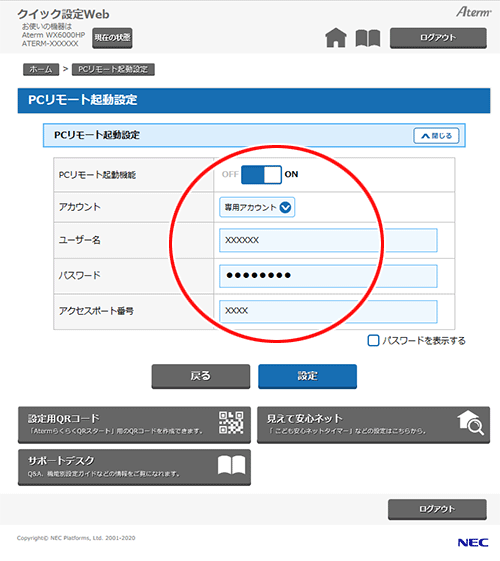500x561 pixels.
Task: Click the QR code icon
Action: 231,423
